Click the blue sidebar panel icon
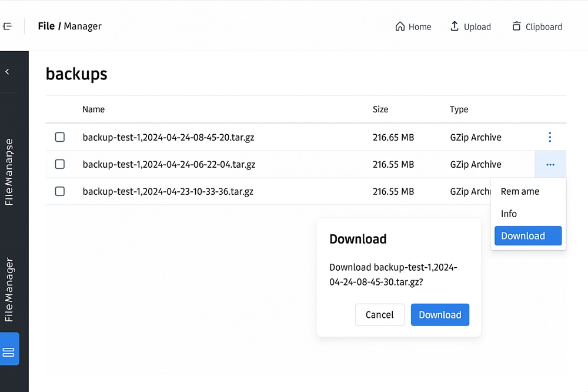This screenshot has width=588, height=392. [x=9, y=352]
